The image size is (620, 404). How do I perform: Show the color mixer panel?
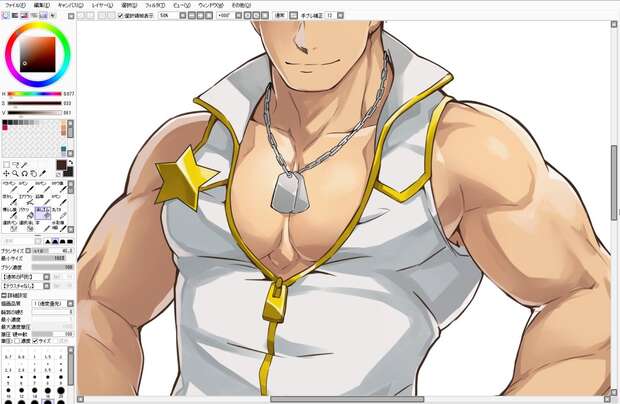34,15
